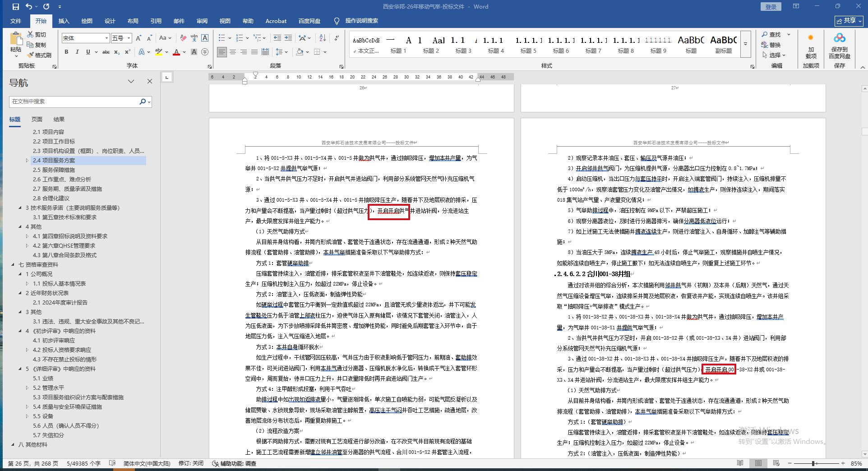Screen dimensions: 868x471
Task: Click the Sort (A-Z) icon
Action: click(x=323, y=38)
